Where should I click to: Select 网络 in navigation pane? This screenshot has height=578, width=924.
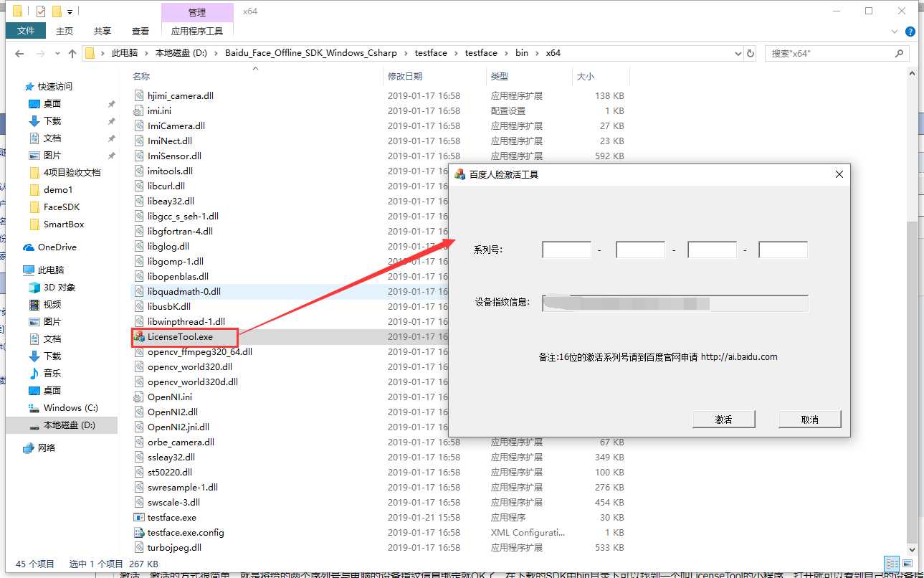47,447
